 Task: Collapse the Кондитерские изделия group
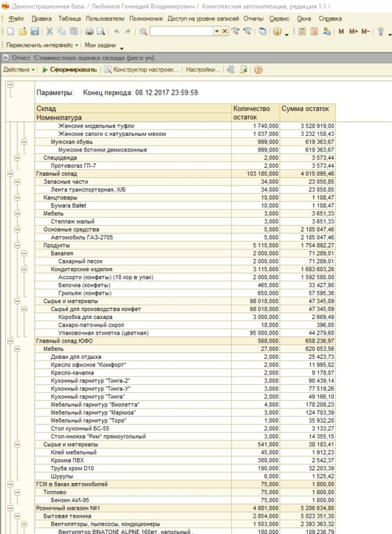point(24,269)
